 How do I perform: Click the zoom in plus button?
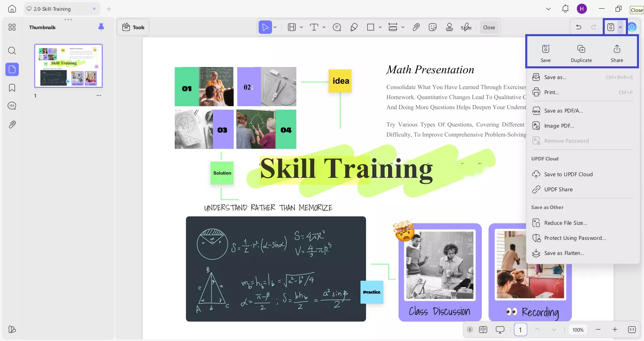click(x=615, y=330)
